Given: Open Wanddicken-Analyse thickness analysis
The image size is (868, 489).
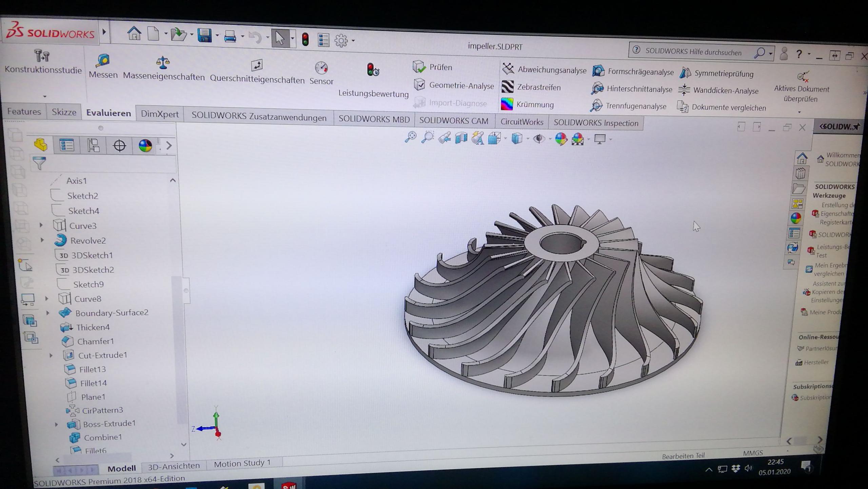Looking at the screenshot, I should (718, 90).
